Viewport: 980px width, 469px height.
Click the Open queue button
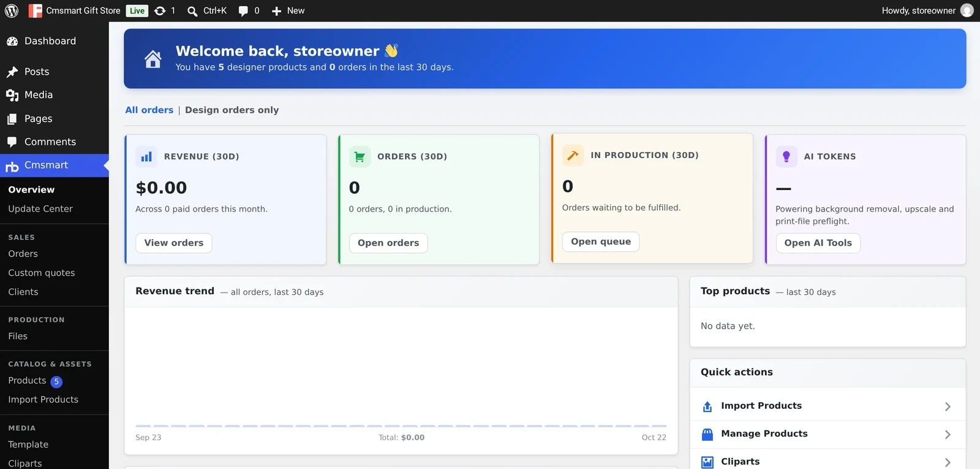coord(601,242)
